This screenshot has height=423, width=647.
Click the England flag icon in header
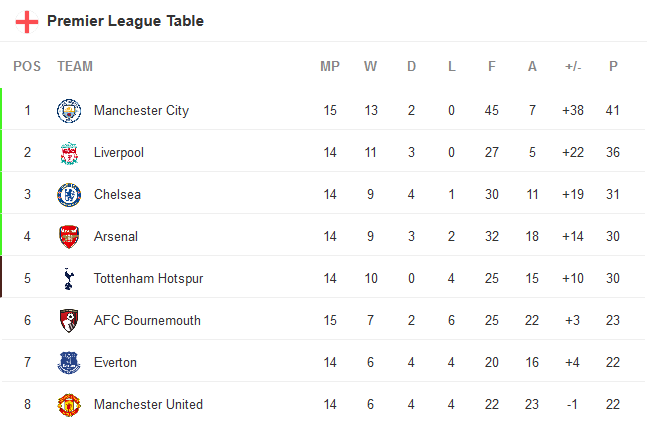coord(27,21)
